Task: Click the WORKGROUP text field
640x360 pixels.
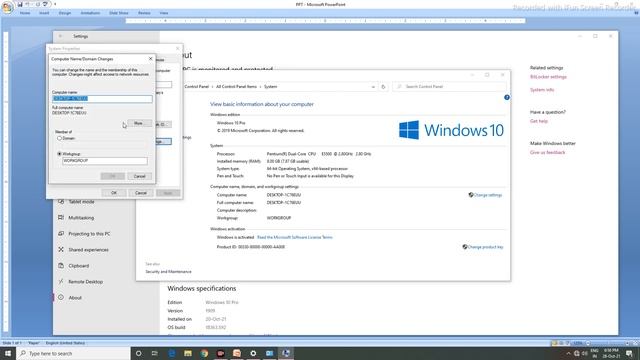Action: point(105,161)
